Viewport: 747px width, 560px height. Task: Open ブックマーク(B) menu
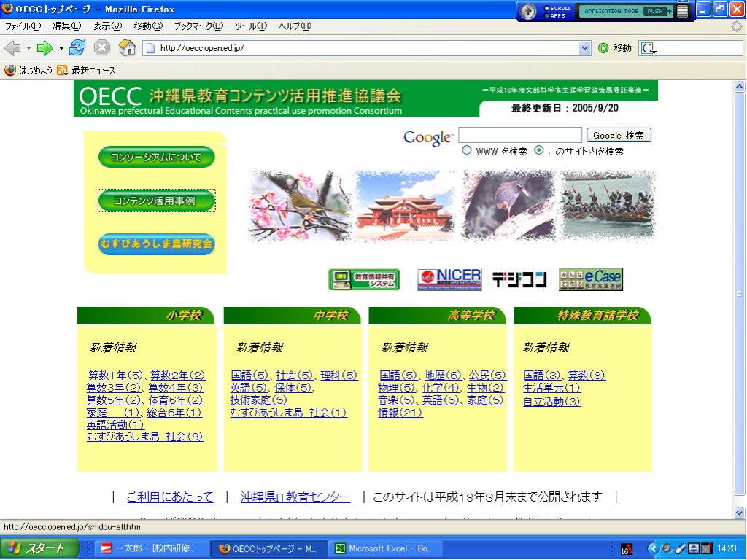pyautogui.click(x=198, y=26)
